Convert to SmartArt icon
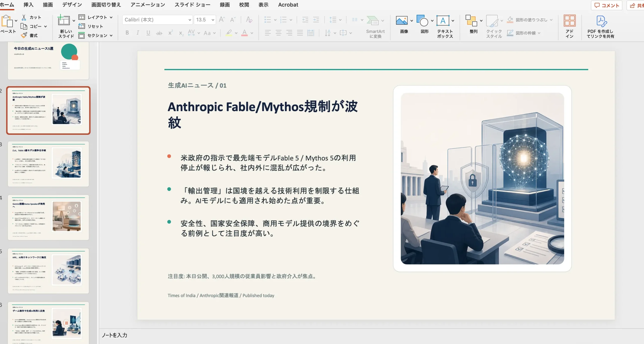644x344 pixels. coord(373,21)
